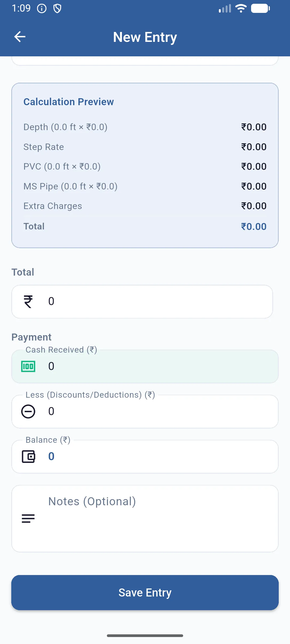The height and width of the screenshot is (644, 290).
Task: Click the Extra Charges row
Action: (145, 206)
